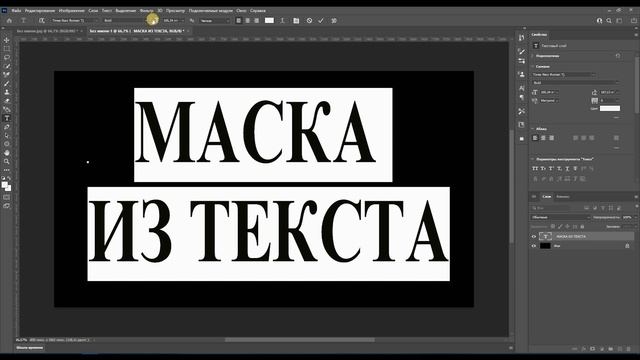Center text alignment in options bar

tap(247, 20)
